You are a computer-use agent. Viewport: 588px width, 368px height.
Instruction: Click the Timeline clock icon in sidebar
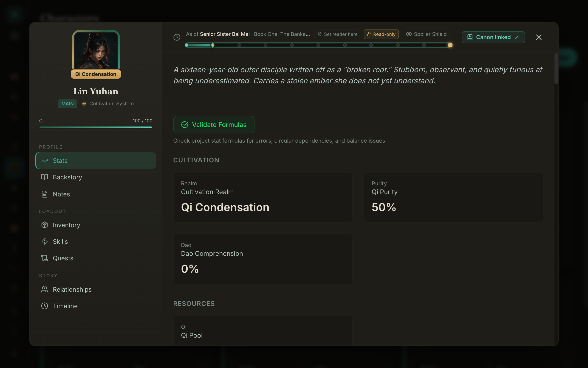tap(45, 306)
